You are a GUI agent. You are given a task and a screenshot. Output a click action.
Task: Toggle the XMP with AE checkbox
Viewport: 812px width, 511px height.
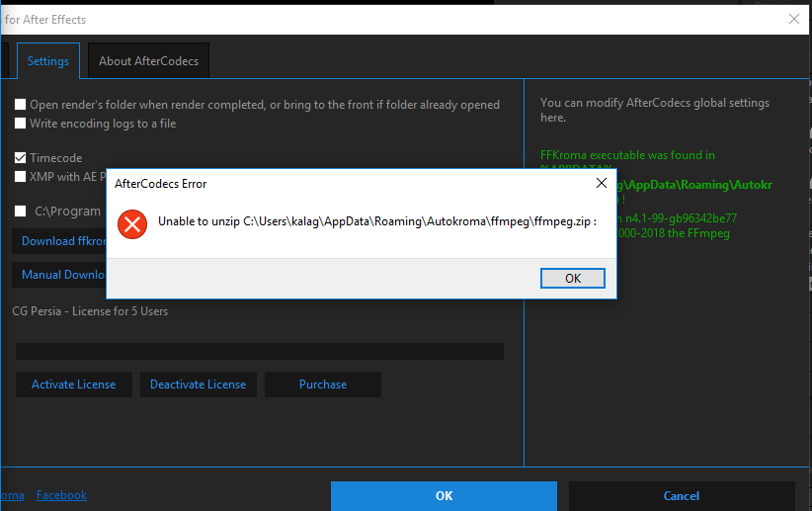[x=20, y=177]
